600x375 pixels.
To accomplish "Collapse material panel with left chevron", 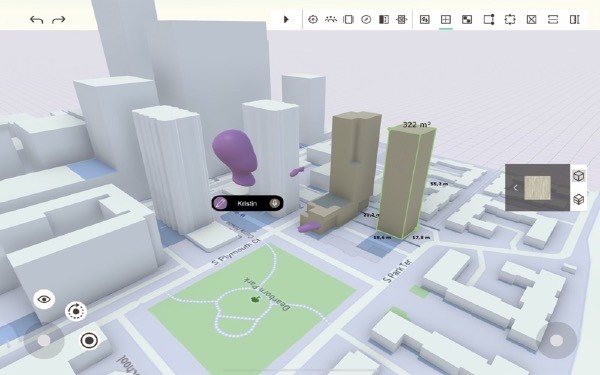I will pos(515,188).
